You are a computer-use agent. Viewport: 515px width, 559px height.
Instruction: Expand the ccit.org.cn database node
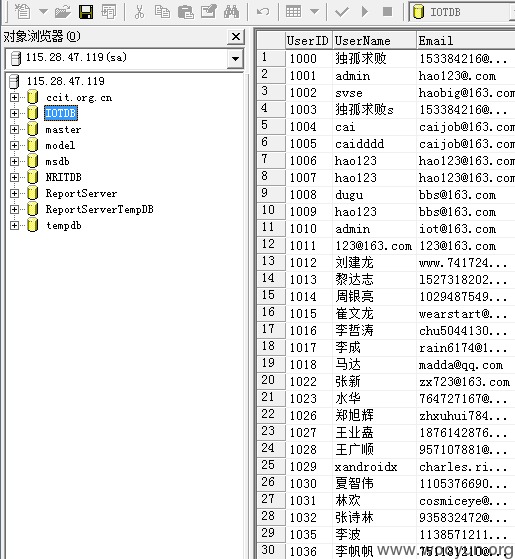14,97
